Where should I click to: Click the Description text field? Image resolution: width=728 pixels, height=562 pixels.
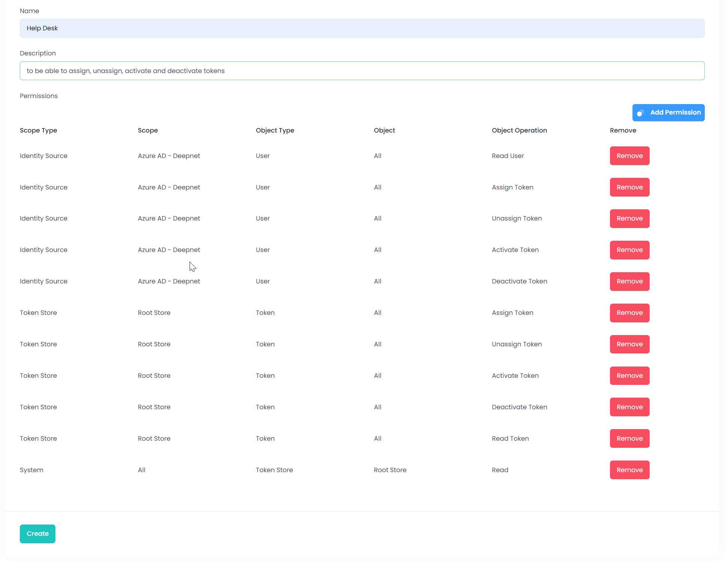(362, 71)
